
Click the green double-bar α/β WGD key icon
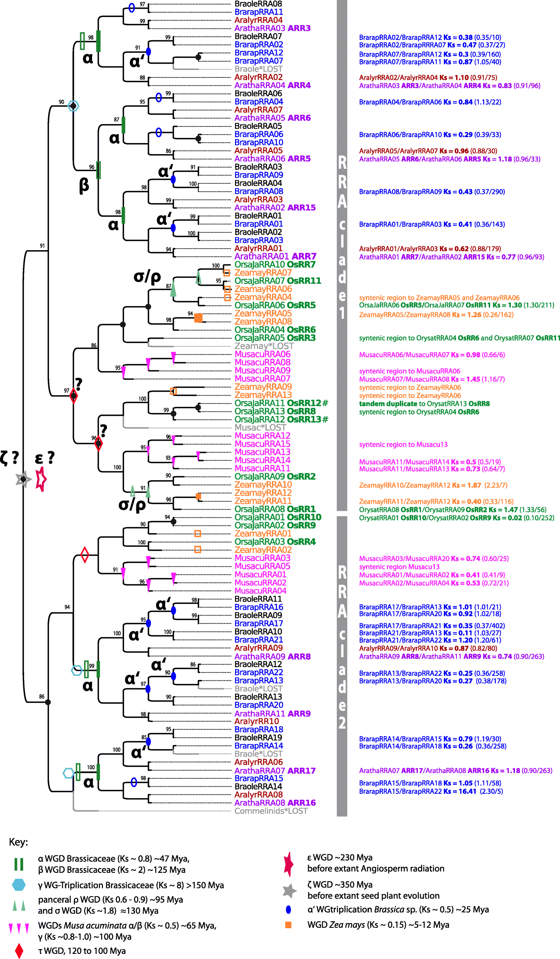(19, 864)
